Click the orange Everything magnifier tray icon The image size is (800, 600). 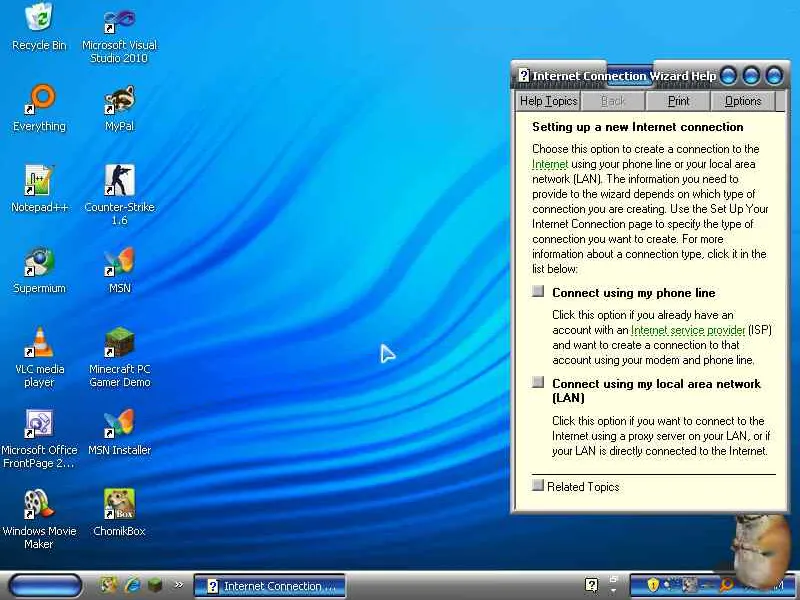point(727,585)
